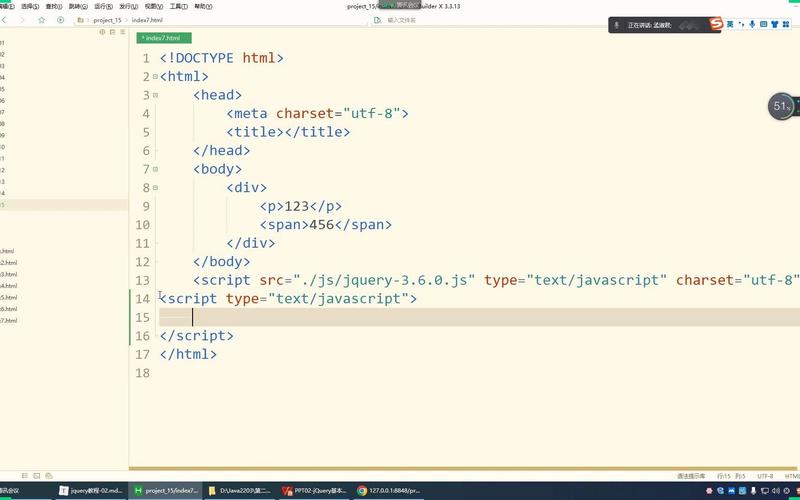800x500 pixels.
Task: Toggle Sogou punctuation mode icon
Action: pyautogui.click(x=741, y=24)
